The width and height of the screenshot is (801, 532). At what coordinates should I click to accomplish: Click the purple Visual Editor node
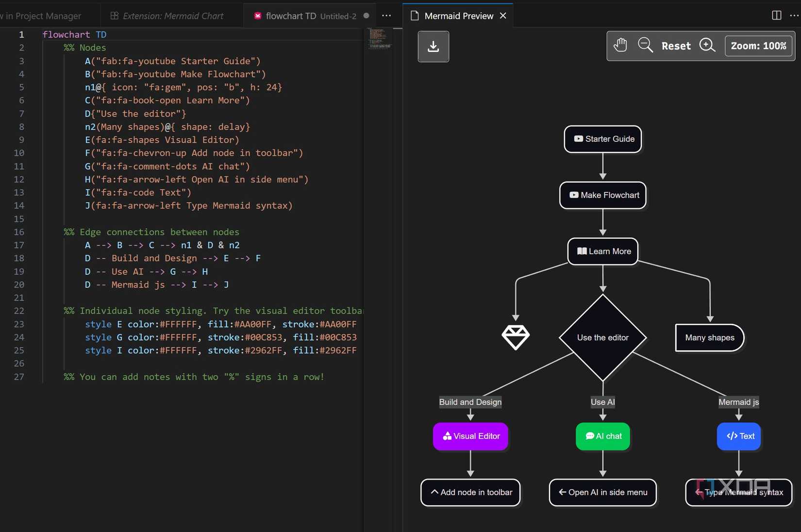pos(470,436)
